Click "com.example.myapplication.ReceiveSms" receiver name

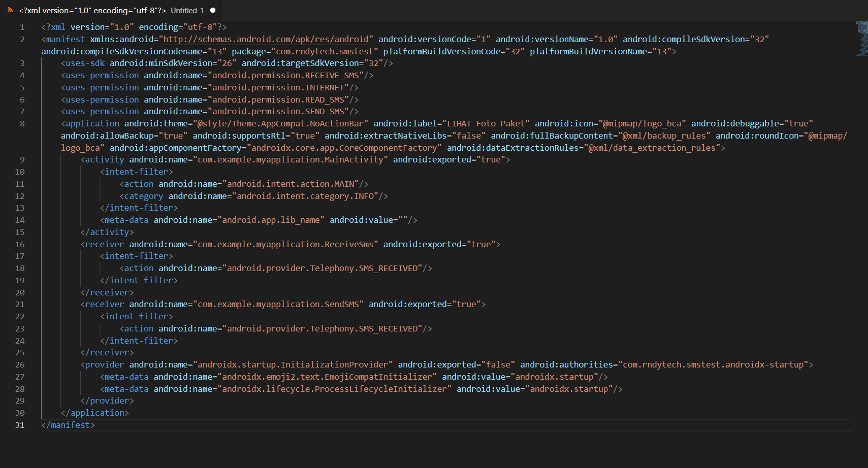pos(285,244)
